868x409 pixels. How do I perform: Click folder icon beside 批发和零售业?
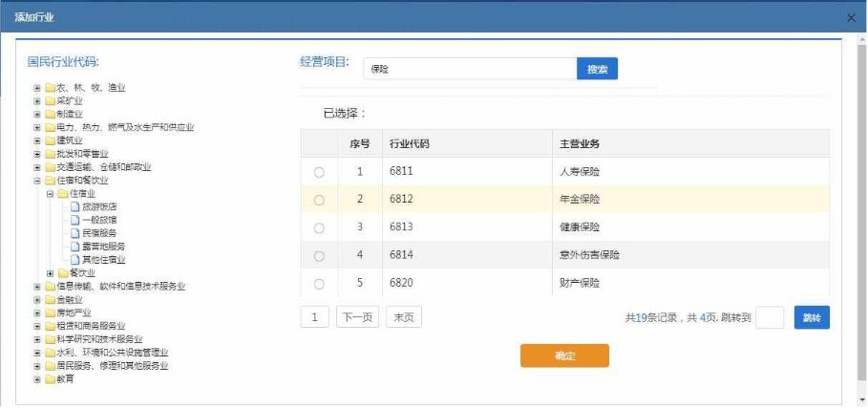(51, 154)
